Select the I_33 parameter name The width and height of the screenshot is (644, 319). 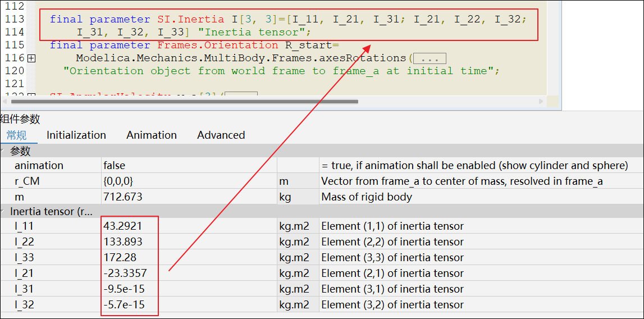point(24,258)
